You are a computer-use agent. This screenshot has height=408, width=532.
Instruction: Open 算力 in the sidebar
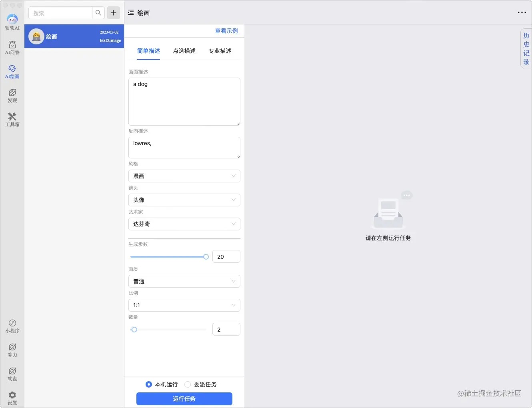12,350
